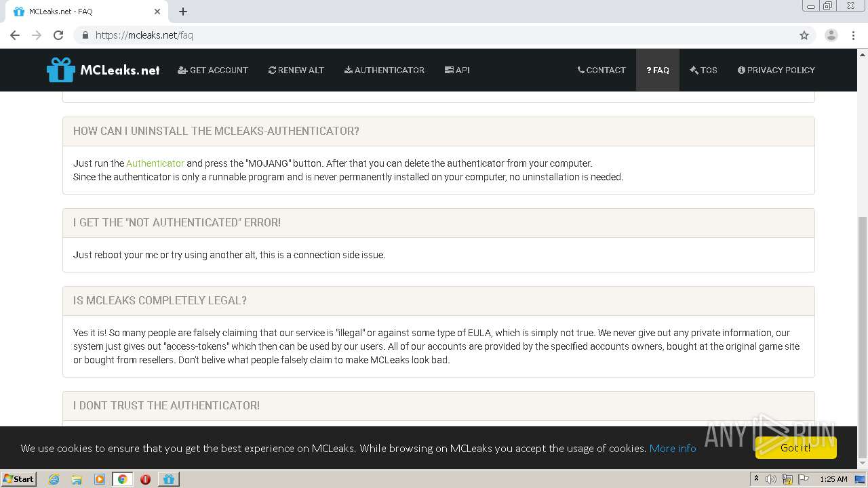Go back in browser history

(15, 35)
